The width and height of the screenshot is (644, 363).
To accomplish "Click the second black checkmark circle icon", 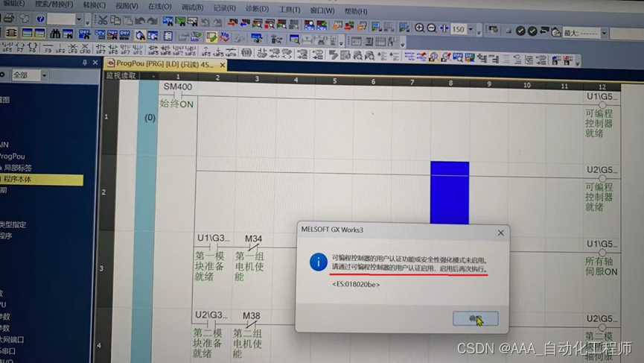I will (x=532, y=31).
